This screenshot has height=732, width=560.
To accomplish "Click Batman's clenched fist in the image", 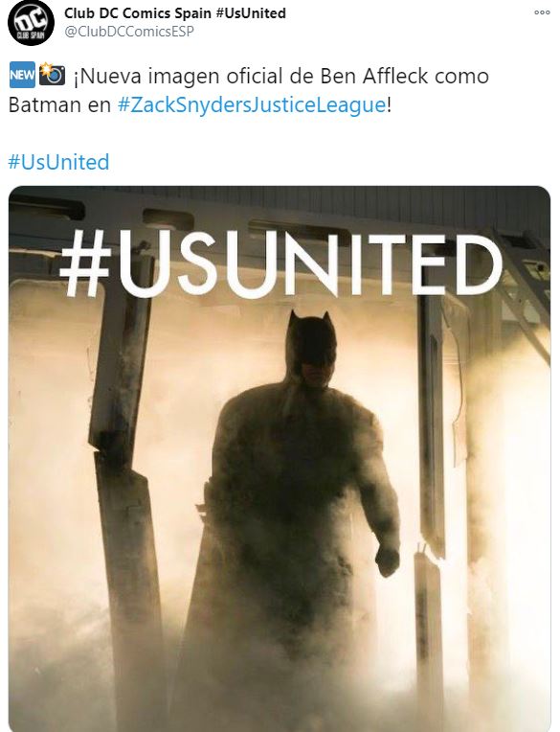I will point(388,560).
